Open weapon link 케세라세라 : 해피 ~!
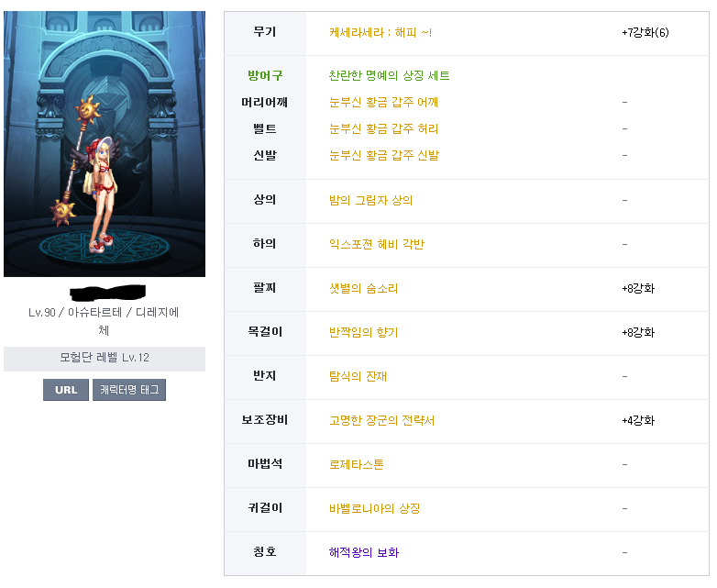717x588 pixels. 381,32
